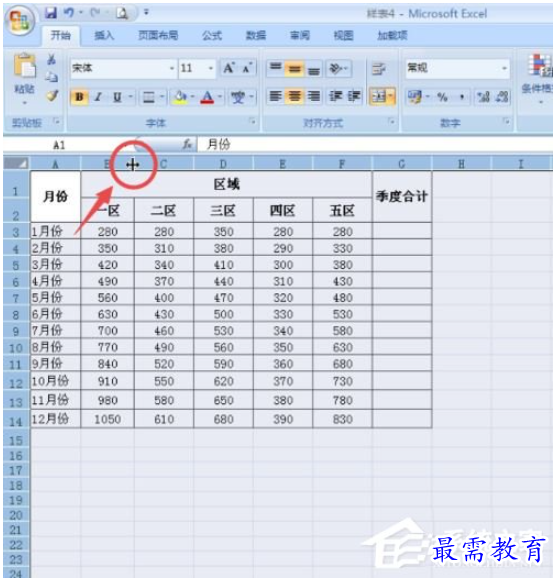Copy the selection
This screenshot has width=554, height=581.
point(52,77)
